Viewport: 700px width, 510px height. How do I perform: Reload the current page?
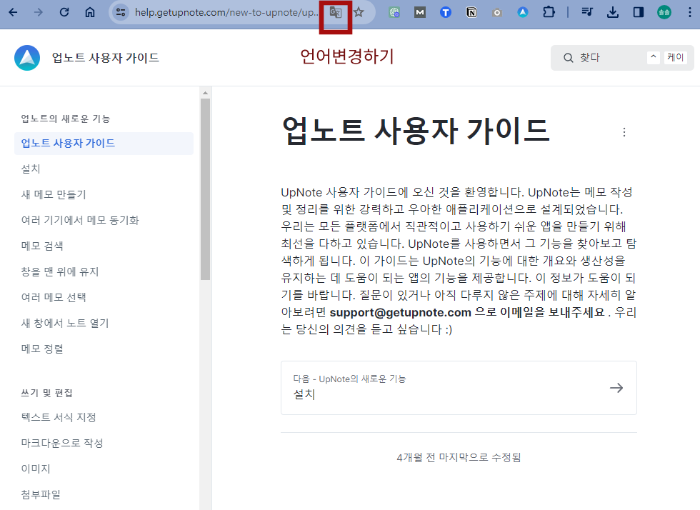pos(64,12)
